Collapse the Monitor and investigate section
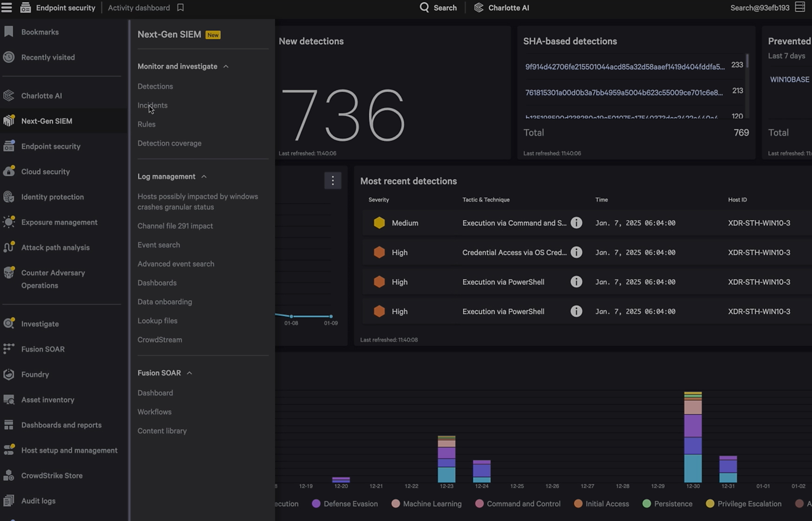812x521 pixels. [x=226, y=67]
